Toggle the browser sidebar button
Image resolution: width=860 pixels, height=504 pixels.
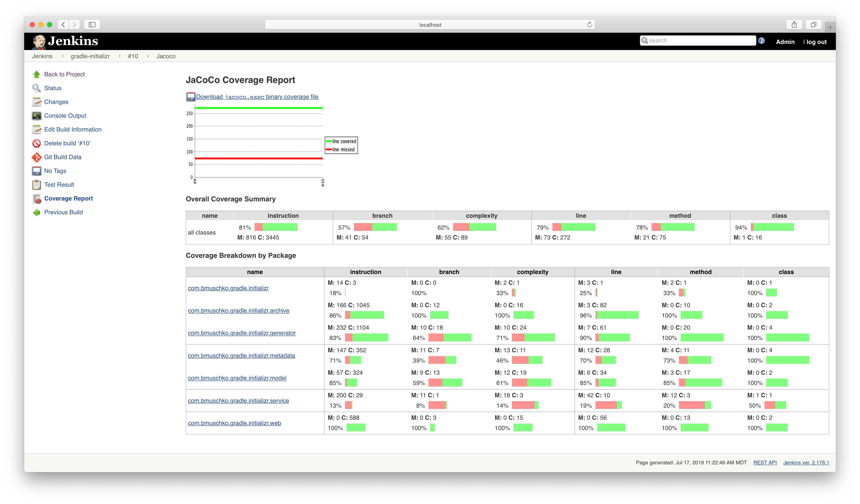[92, 25]
